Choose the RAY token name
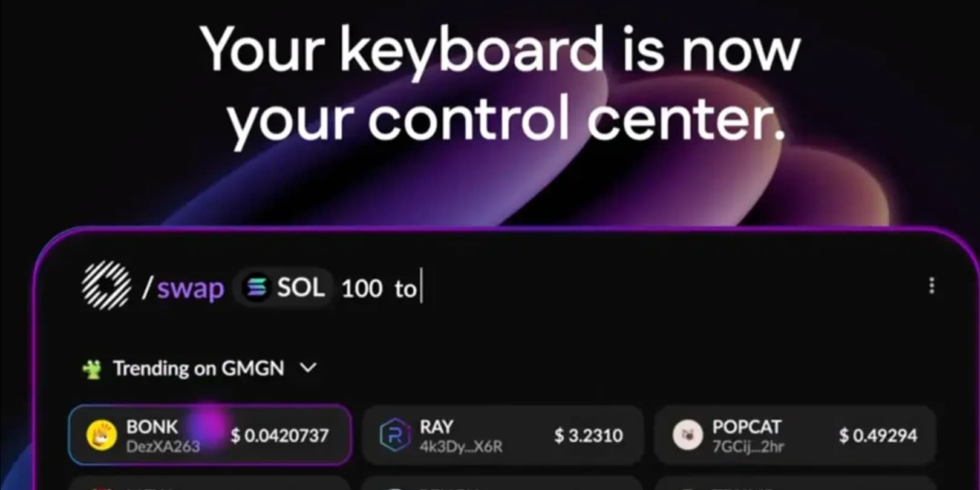 436,426
